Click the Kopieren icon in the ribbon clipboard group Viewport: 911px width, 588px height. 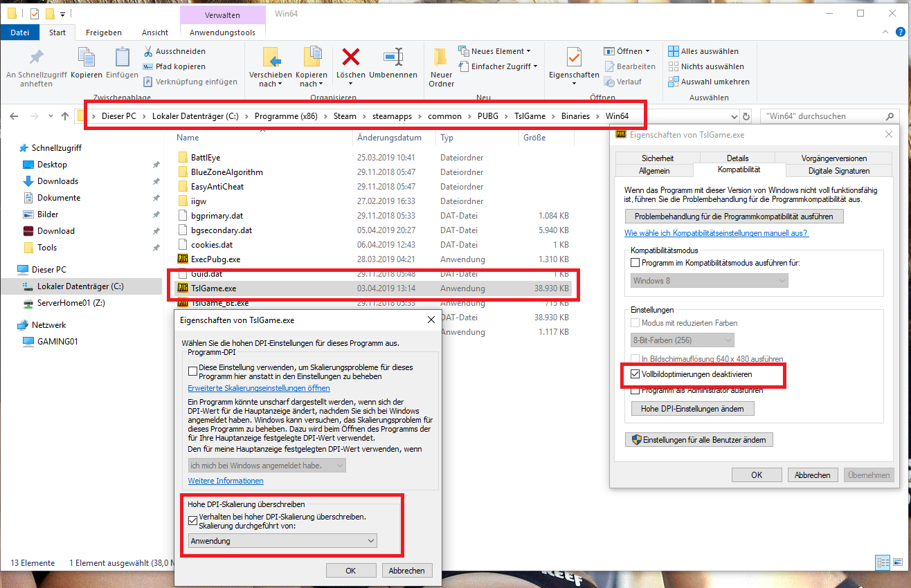(x=87, y=63)
